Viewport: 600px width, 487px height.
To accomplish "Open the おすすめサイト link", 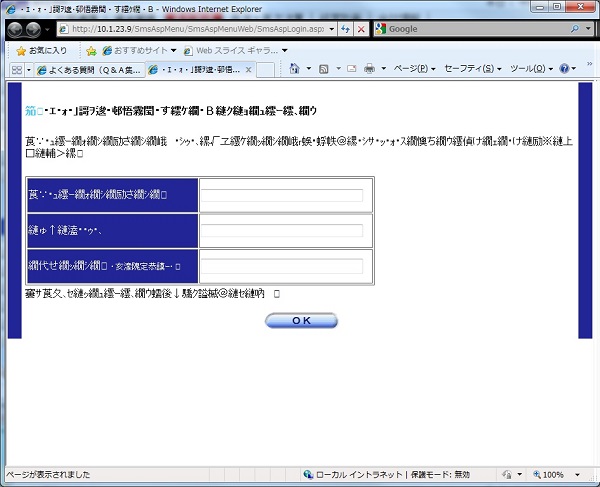I will (x=140, y=50).
